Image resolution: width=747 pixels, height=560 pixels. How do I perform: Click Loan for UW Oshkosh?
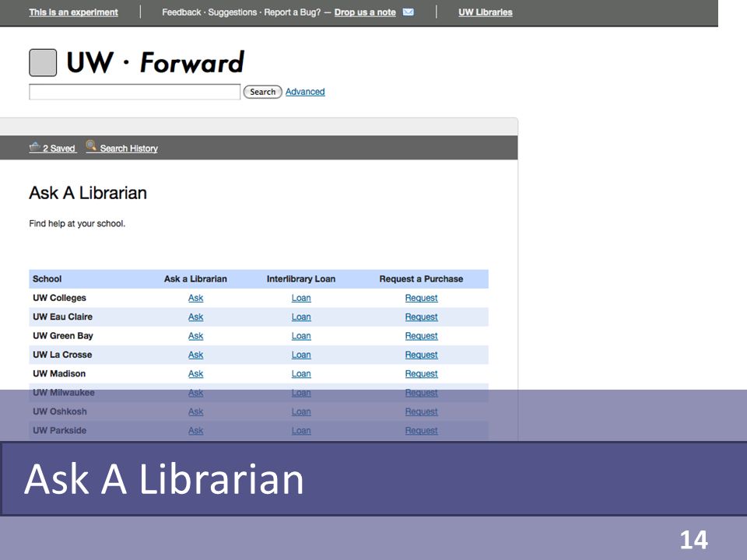coord(301,412)
